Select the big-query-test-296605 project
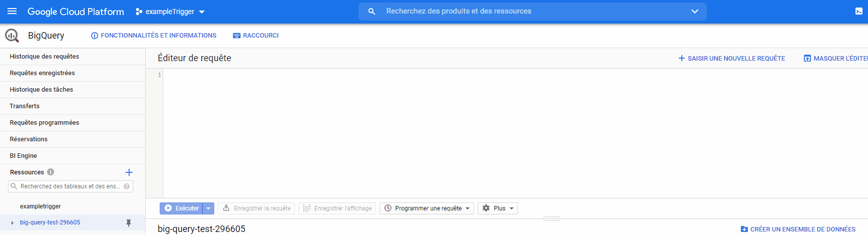The height and width of the screenshot is (235, 868). click(x=50, y=222)
